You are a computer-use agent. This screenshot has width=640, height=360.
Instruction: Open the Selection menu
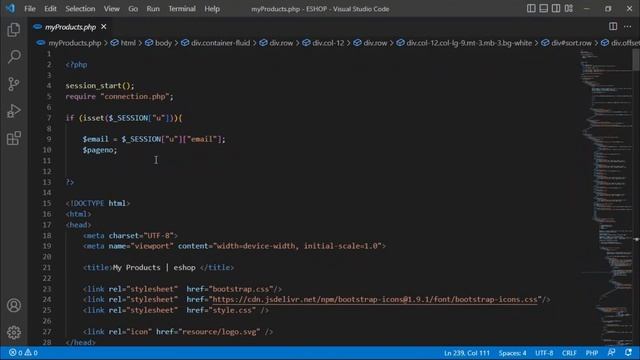pyautogui.click(x=80, y=9)
